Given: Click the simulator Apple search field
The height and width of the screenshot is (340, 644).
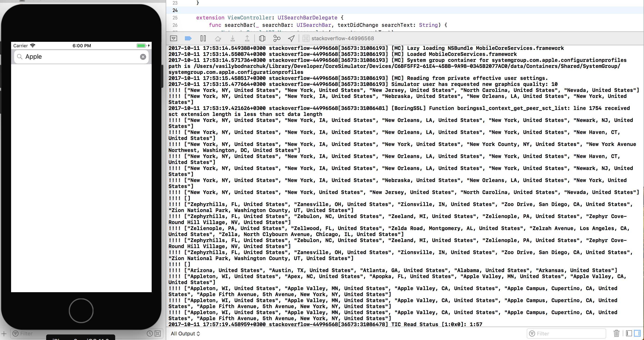Looking at the screenshot, I should [x=80, y=57].
